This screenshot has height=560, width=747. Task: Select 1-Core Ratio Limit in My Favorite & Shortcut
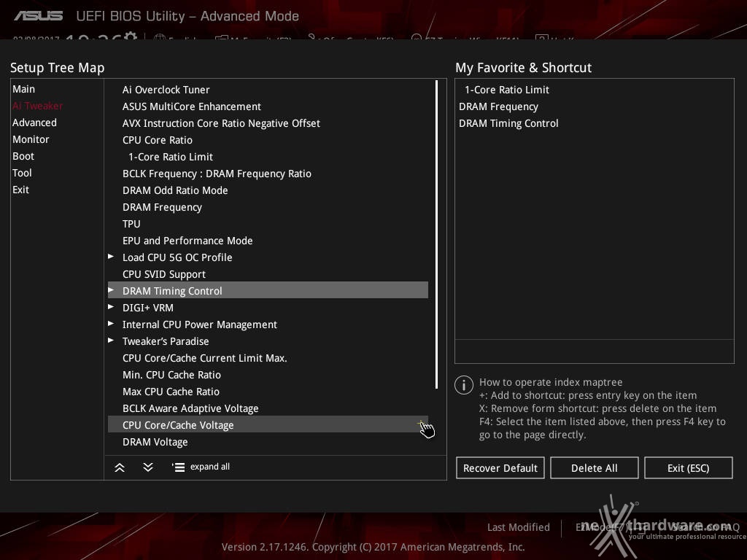click(507, 90)
